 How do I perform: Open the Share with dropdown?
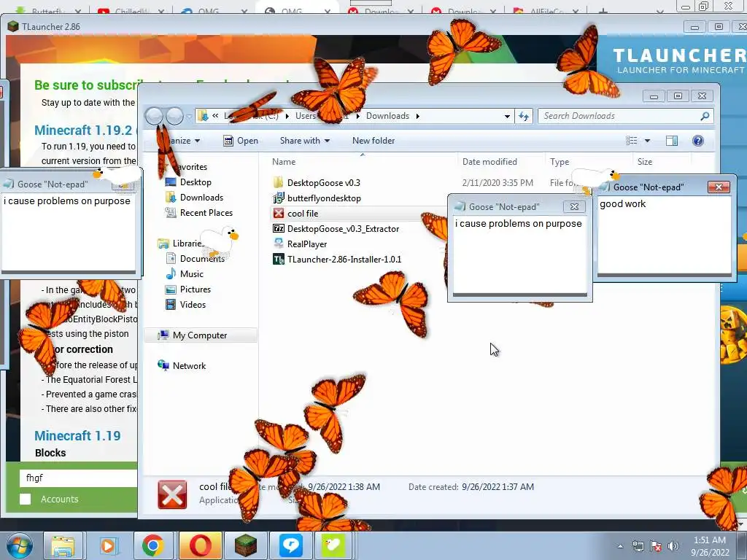(304, 141)
